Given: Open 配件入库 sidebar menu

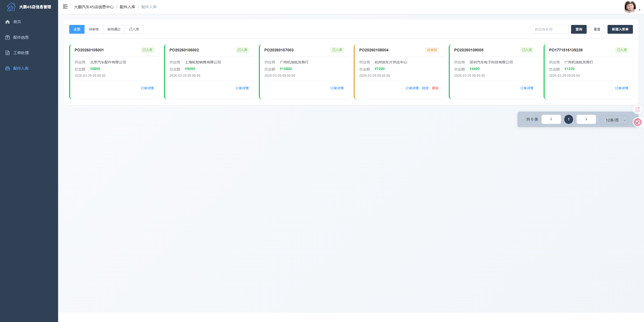Looking at the screenshot, I should 29,68.
